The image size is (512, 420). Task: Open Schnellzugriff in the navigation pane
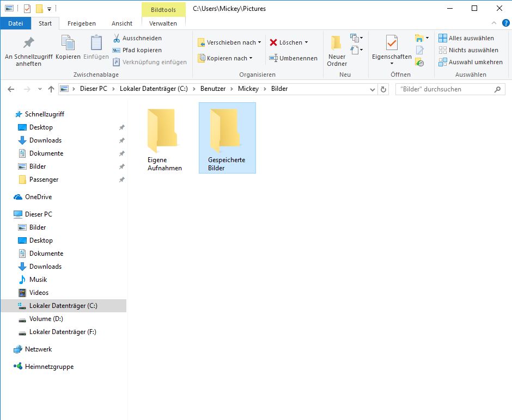45,114
